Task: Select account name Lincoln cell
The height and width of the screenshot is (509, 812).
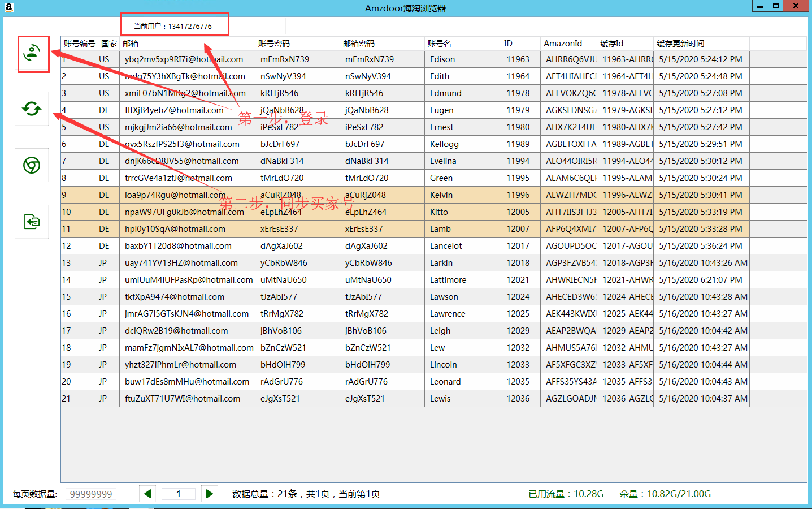Action: (x=463, y=365)
